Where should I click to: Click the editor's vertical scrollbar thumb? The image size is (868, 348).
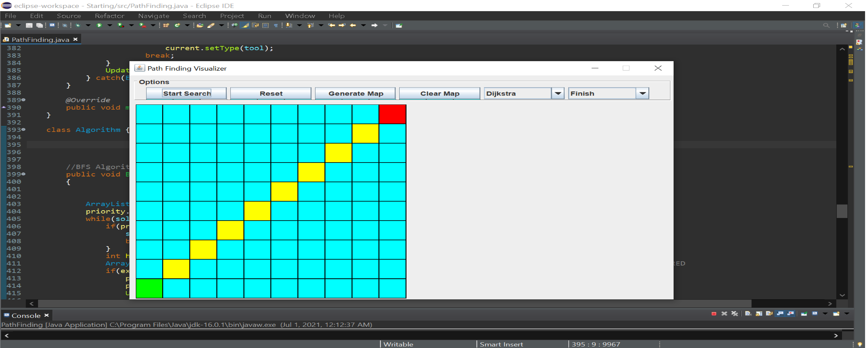tap(842, 211)
